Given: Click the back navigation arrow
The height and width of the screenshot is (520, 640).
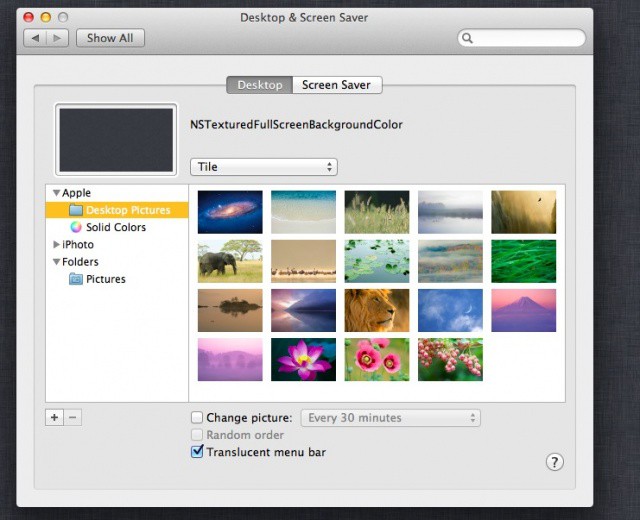Looking at the screenshot, I should pos(36,38).
